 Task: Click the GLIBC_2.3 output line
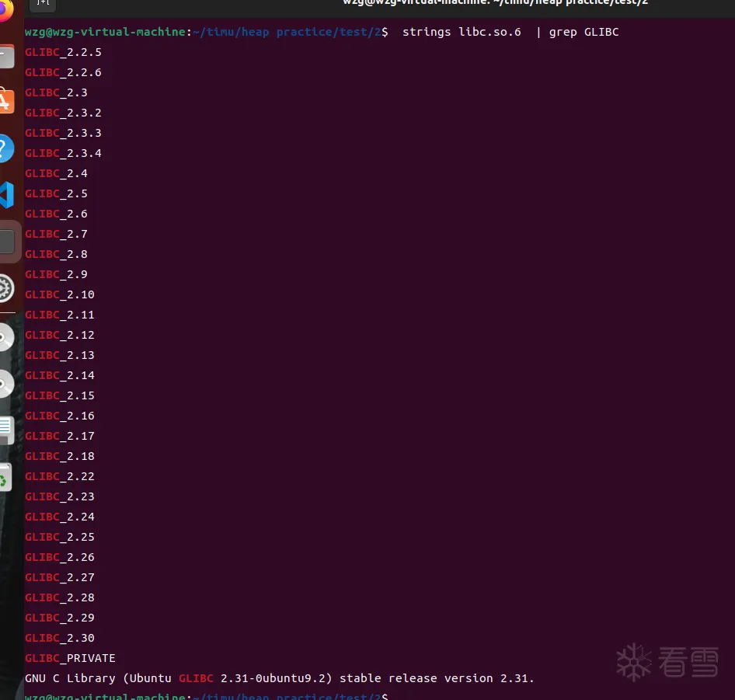[56, 92]
